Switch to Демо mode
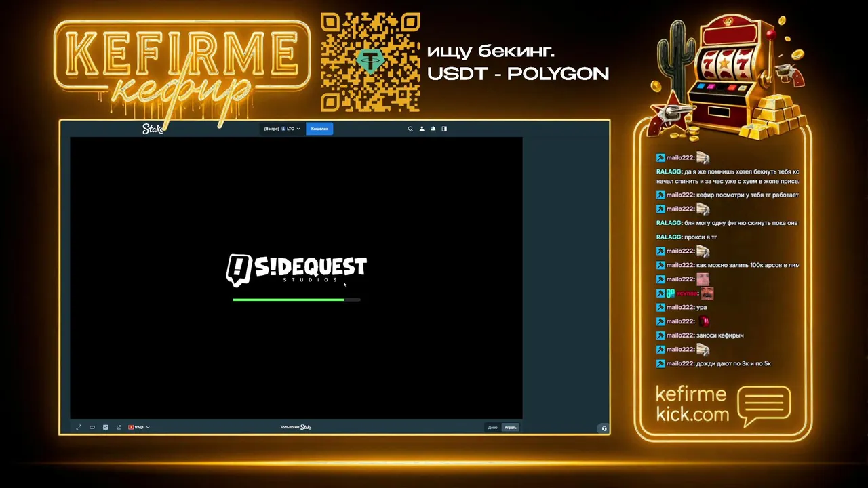 (493, 427)
